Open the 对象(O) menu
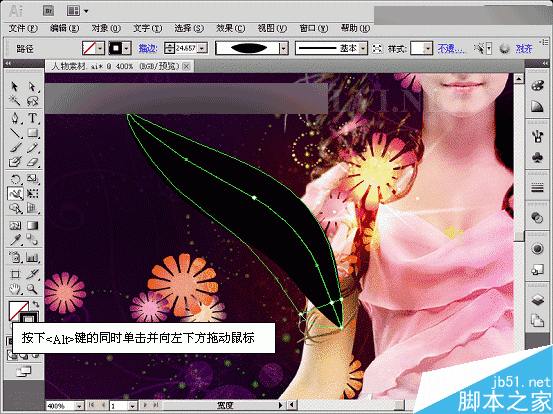553x414 pixels. tap(106, 28)
